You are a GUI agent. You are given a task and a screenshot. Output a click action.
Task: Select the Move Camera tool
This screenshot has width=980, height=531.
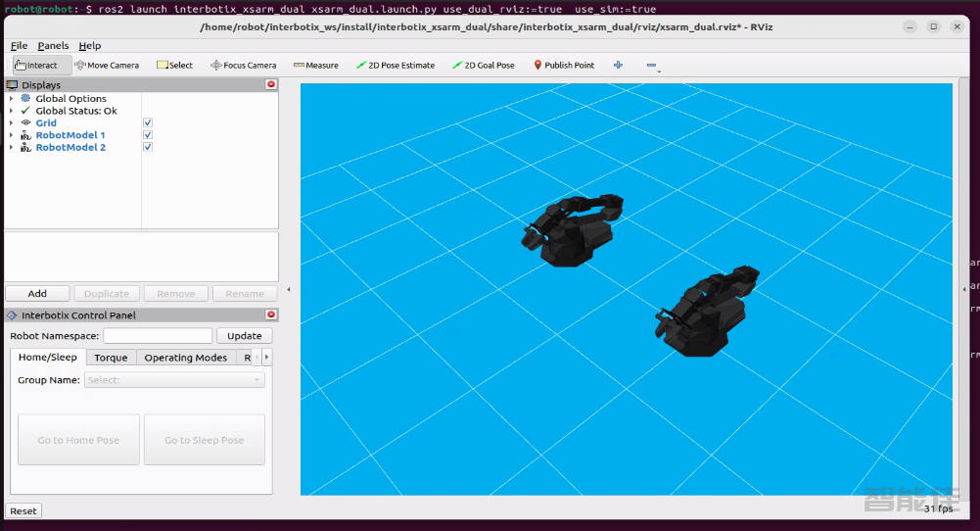107,66
